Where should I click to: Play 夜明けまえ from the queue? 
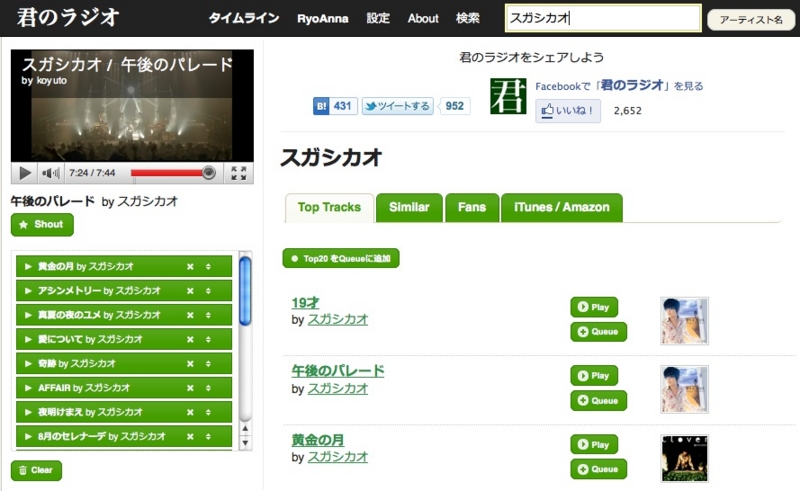pos(28,412)
